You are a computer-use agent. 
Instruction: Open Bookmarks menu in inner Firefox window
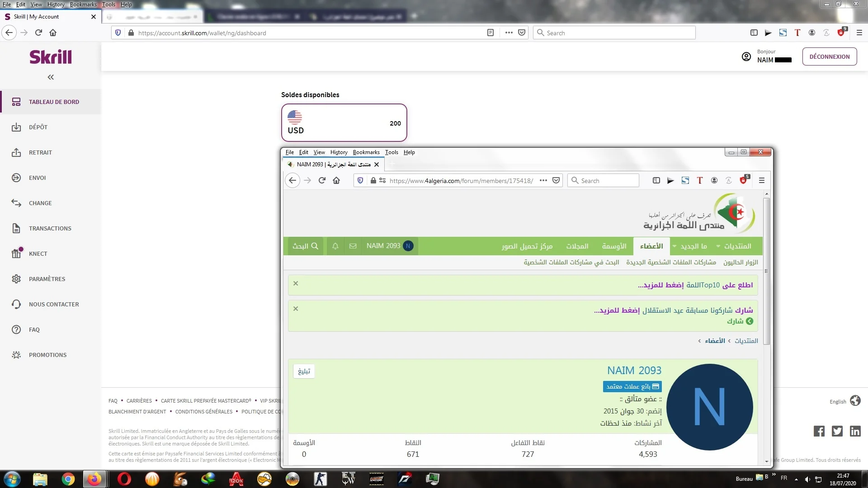tap(366, 152)
